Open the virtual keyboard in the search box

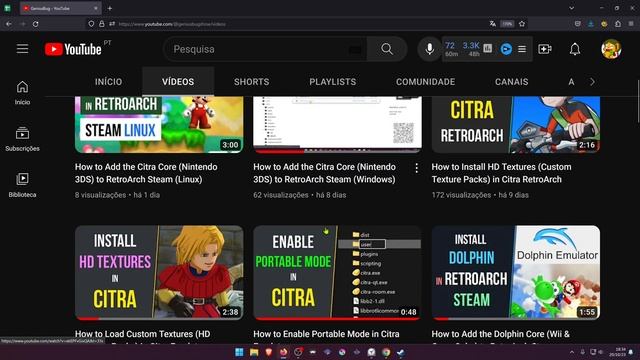tap(355, 49)
